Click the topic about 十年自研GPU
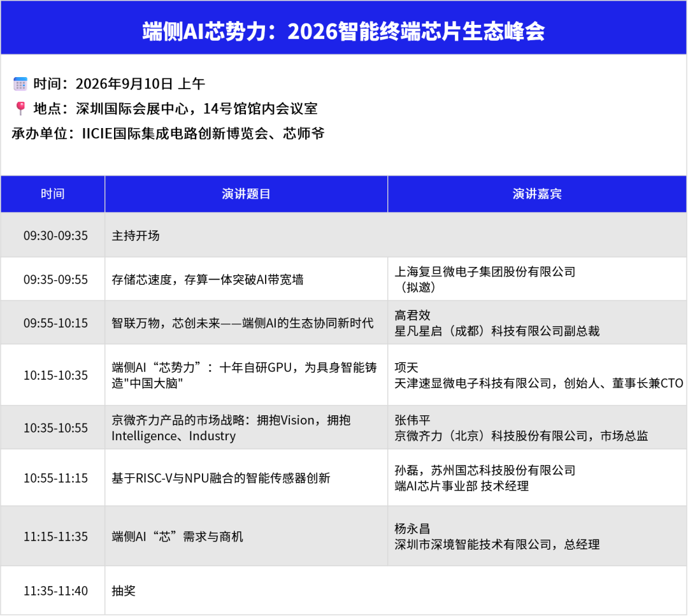The width and height of the screenshot is (688, 616). tap(245, 375)
